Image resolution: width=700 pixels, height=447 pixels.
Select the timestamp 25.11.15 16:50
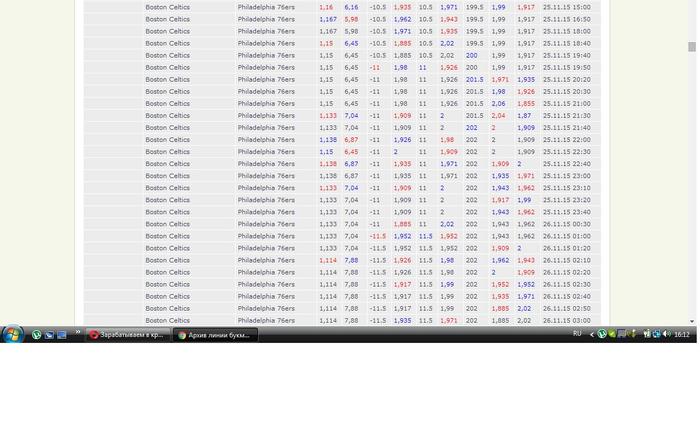tap(567, 19)
